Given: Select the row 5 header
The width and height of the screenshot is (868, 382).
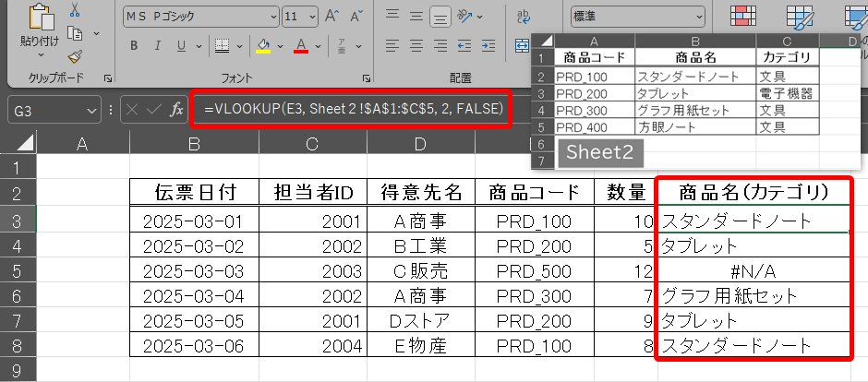Looking at the screenshot, I should pos(18,270).
